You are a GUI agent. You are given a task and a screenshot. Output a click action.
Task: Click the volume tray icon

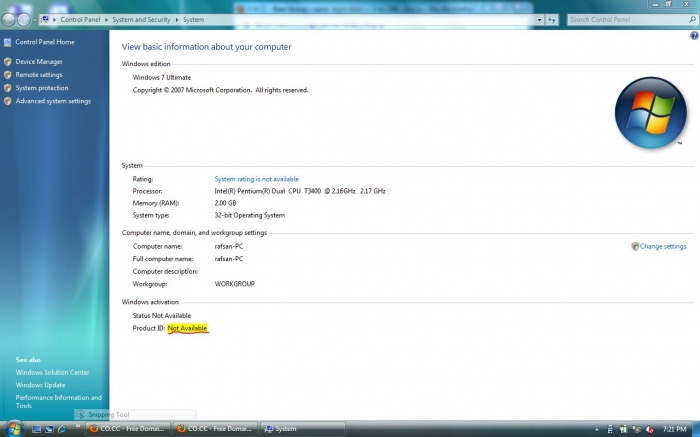(650, 429)
